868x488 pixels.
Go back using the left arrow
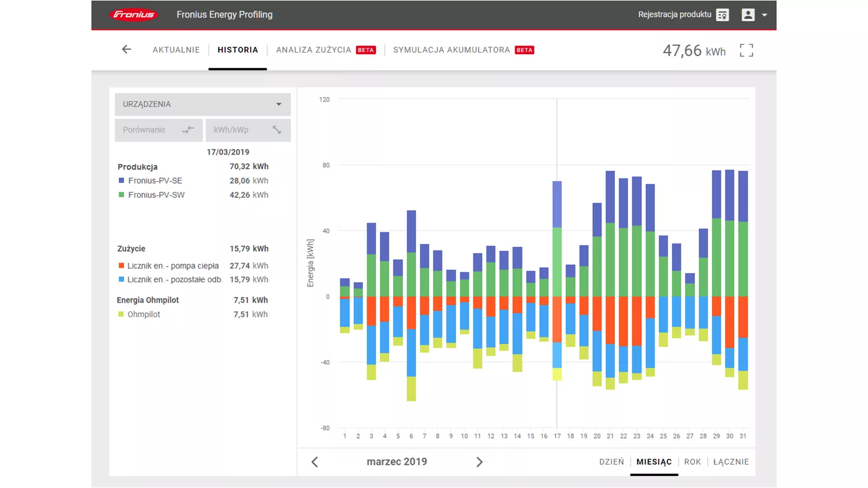point(126,50)
